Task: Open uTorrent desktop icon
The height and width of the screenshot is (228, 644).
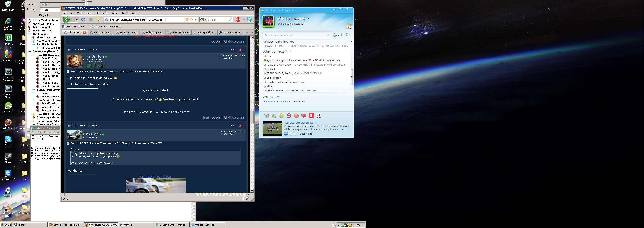Action: coord(8,40)
